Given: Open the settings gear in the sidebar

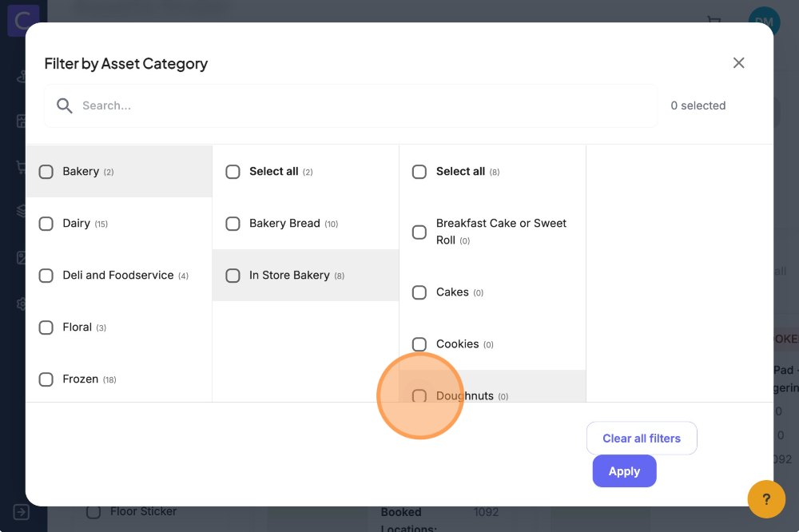Looking at the screenshot, I should click(22, 304).
